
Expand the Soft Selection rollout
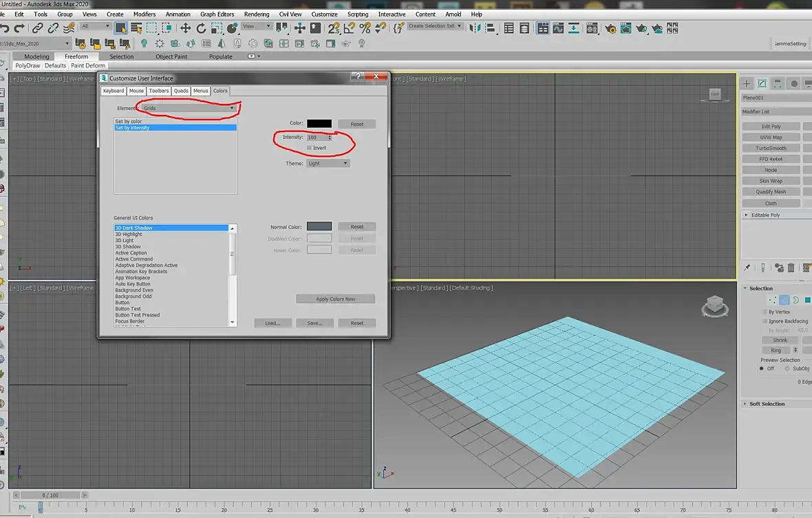point(767,404)
